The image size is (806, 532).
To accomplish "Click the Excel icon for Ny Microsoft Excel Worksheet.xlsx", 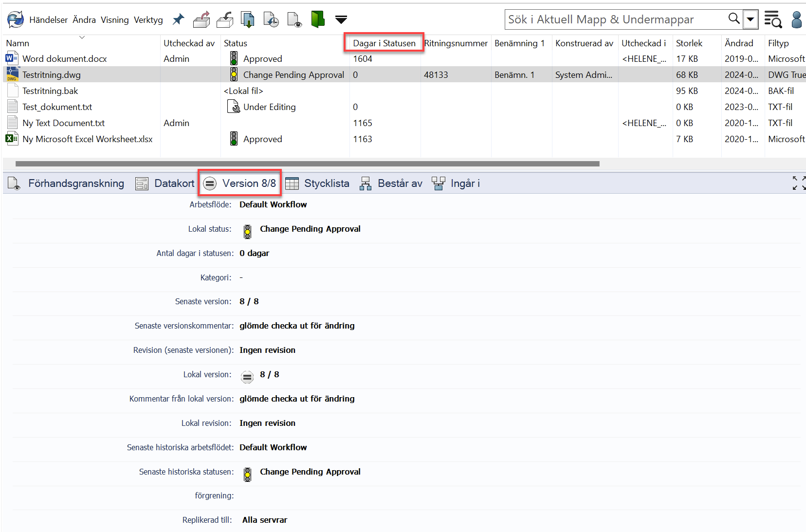I will [x=12, y=139].
